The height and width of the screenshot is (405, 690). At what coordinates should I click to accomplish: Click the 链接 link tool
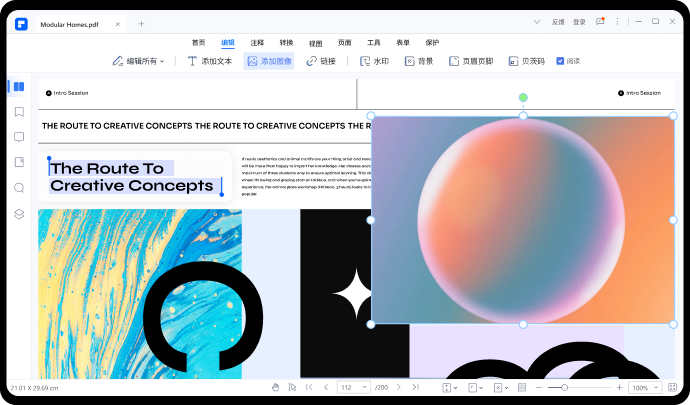point(321,61)
